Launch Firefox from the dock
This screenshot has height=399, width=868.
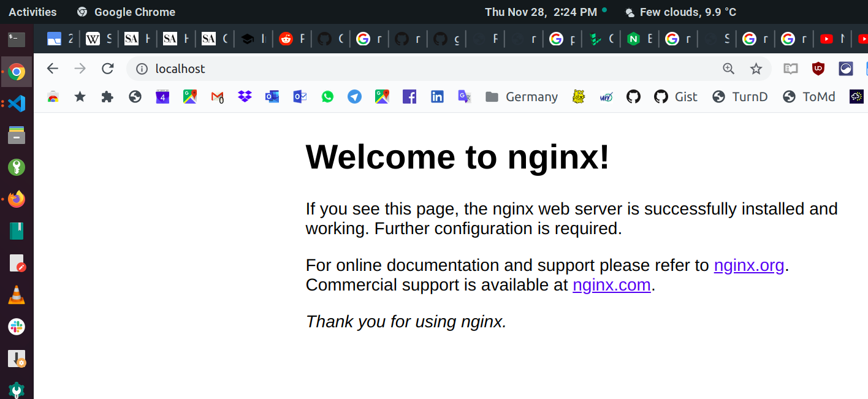(x=17, y=199)
